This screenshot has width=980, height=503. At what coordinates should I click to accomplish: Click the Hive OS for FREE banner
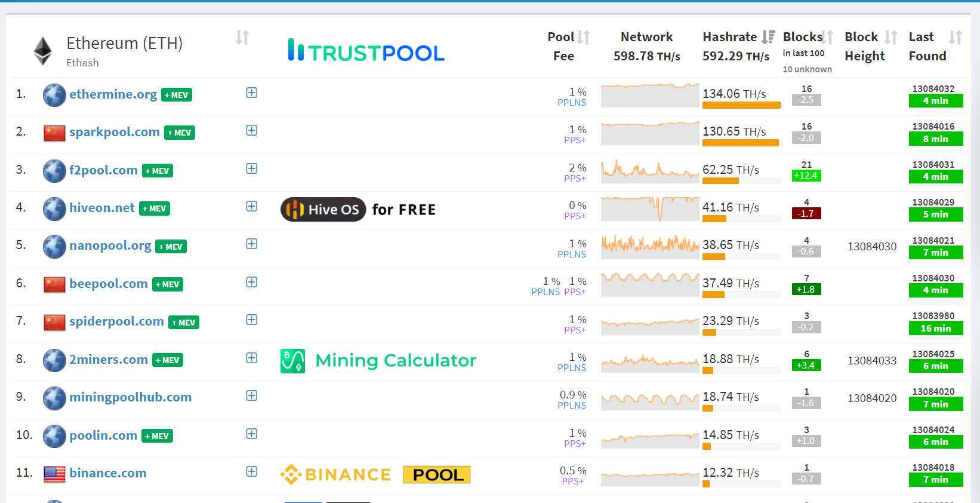click(358, 210)
